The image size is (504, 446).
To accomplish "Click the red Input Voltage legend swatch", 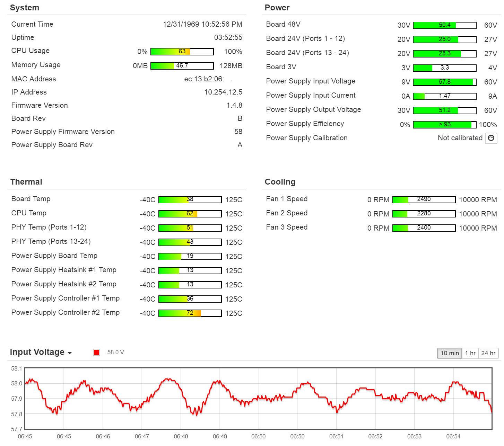I will [x=96, y=353].
